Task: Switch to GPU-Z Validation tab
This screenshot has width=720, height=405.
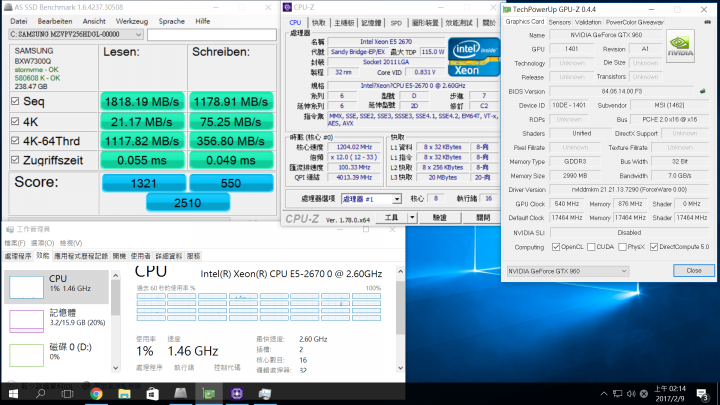Action: [x=588, y=22]
